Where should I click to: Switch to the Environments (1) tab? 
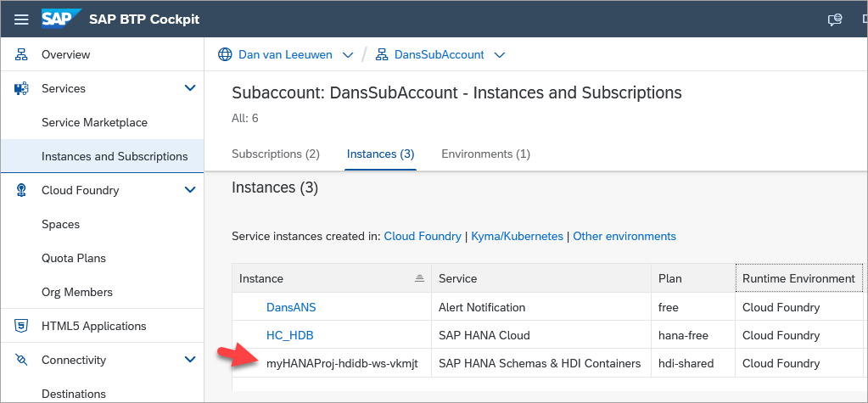click(485, 154)
